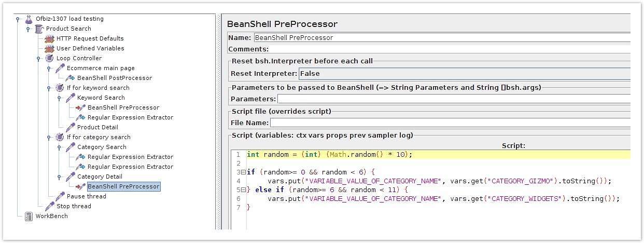Click the Loop Controller icon
Screen dimensions: 644x243
click(50, 58)
